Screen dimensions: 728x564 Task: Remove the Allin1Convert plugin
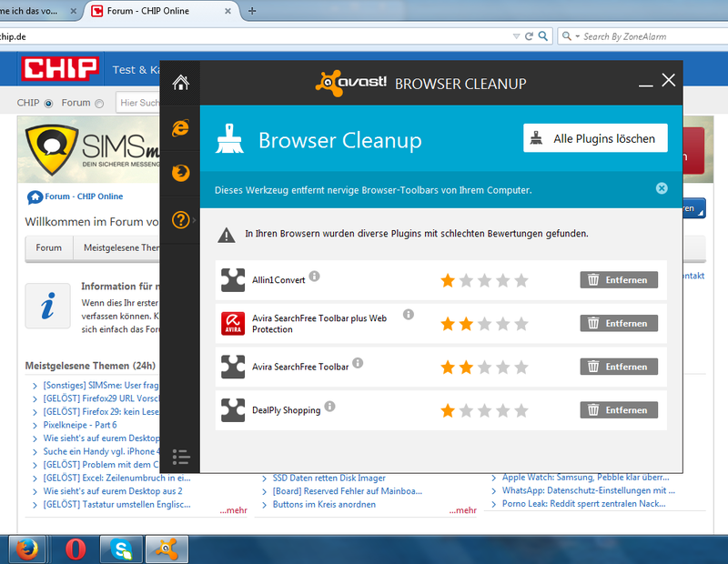pos(619,280)
